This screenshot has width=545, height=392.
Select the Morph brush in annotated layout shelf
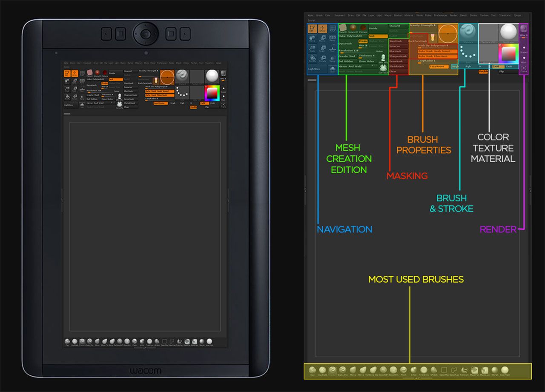[x=495, y=370]
